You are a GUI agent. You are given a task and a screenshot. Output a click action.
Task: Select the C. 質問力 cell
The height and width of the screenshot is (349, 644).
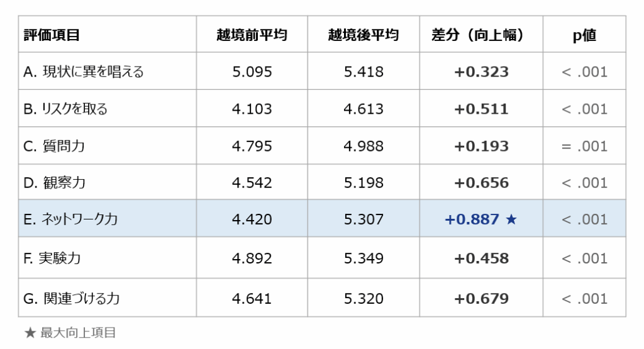coord(54,146)
